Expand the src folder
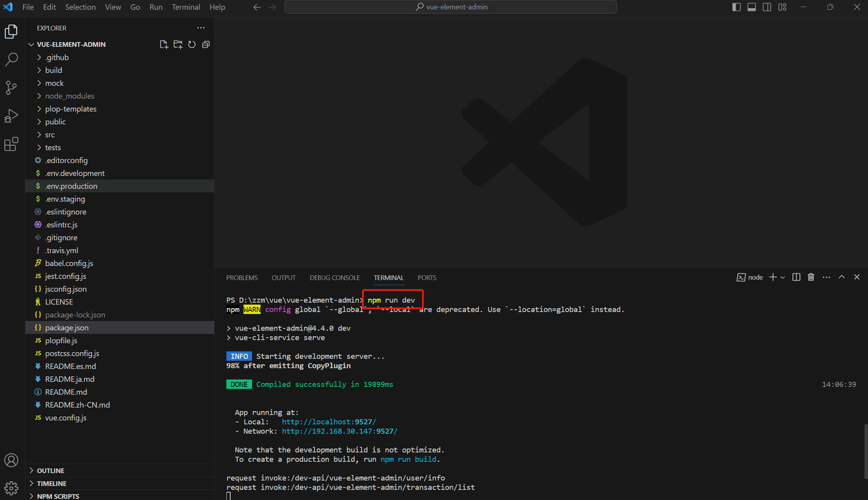868x500 pixels. (50, 134)
